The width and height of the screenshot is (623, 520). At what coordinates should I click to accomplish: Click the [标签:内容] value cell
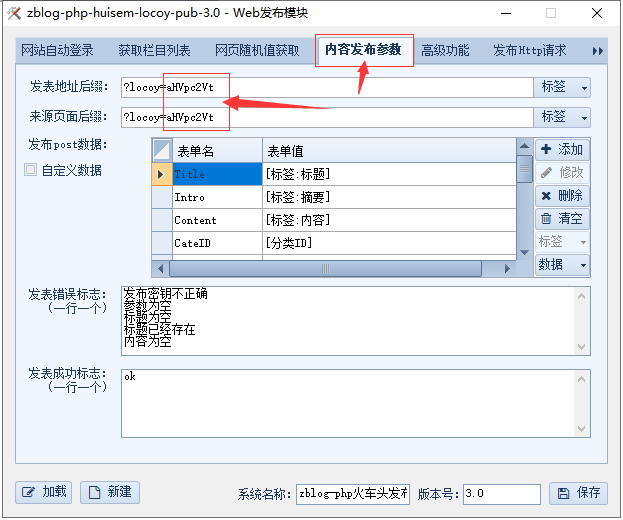[389, 220]
